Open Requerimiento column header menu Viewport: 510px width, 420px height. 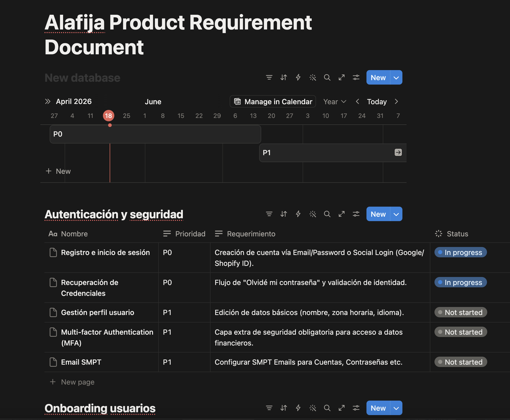(x=245, y=234)
